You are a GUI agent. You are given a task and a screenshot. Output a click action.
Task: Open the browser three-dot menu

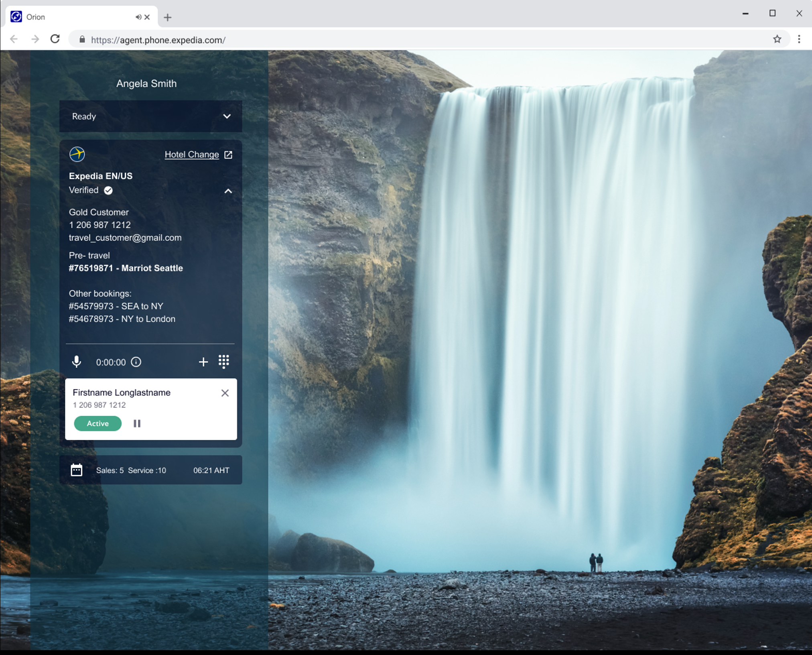point(799,39)
